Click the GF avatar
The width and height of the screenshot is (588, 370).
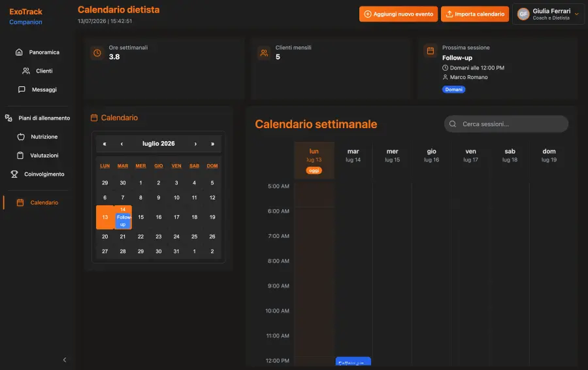tap(523, 14)
